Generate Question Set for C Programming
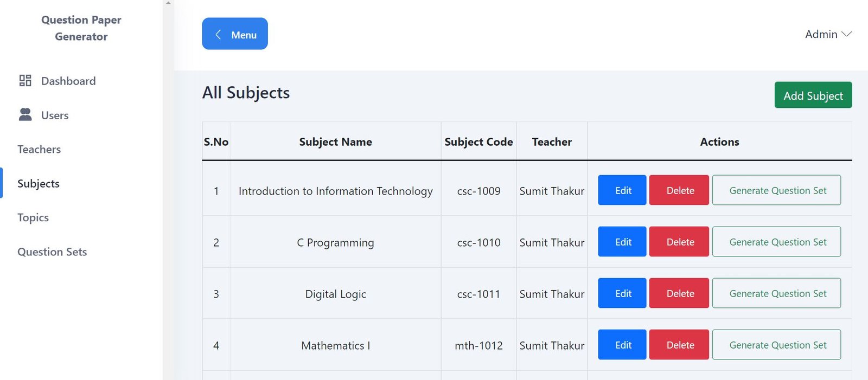The width and height of the screenshot is (868, 380). click(x=776, y=242)
